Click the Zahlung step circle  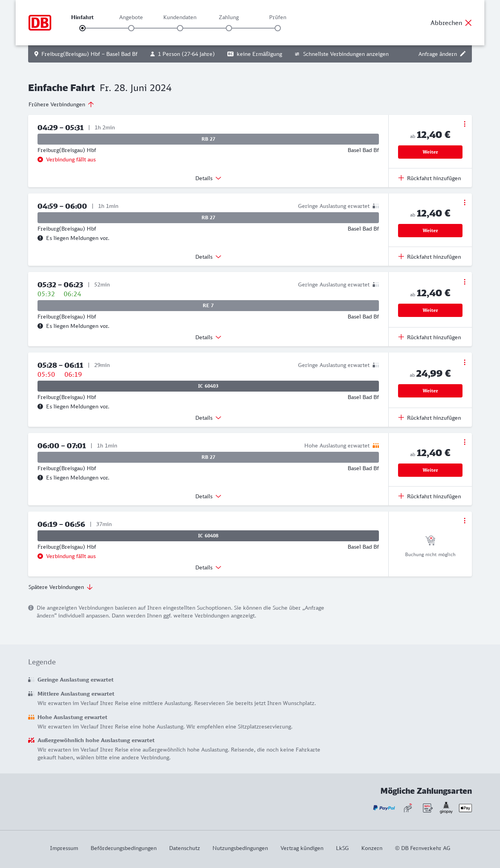click(x=229, y=28)
